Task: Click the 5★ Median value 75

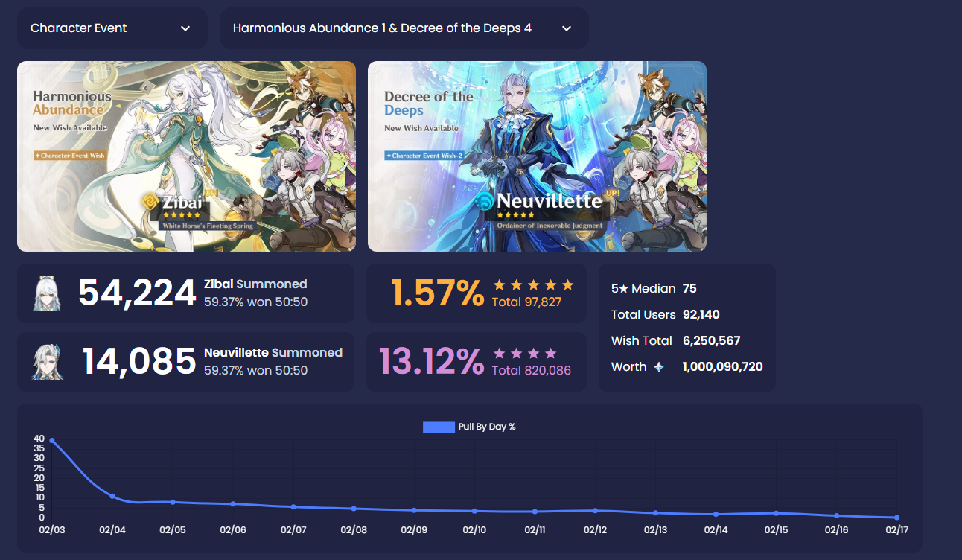Action: tap(689, 289)
